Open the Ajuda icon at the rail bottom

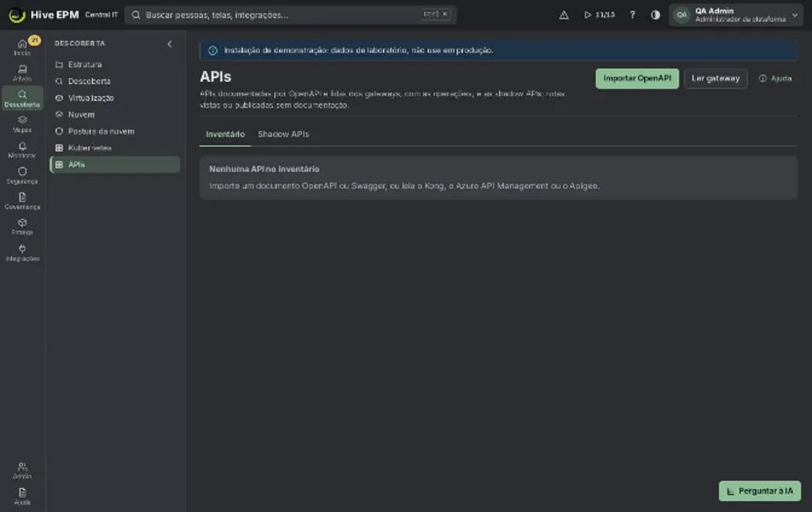pos(22,496)
